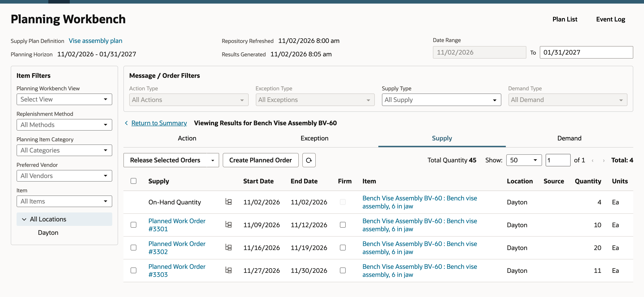The image size is (644, 297).
Task: Open Release Selected Orders arrow menu
Action: pos(213,160)
